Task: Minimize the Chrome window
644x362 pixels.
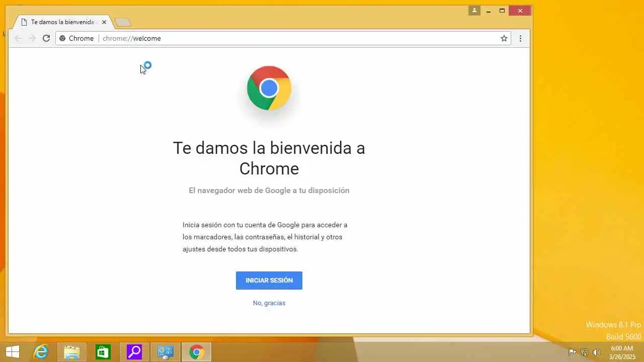Action: (x=488, y=11)
